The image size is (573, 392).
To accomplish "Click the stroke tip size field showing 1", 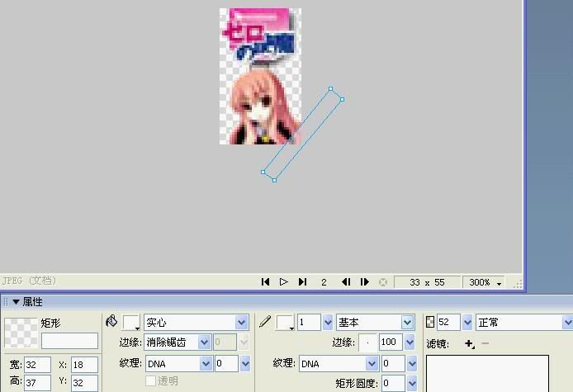I will (x=309, y=323).
